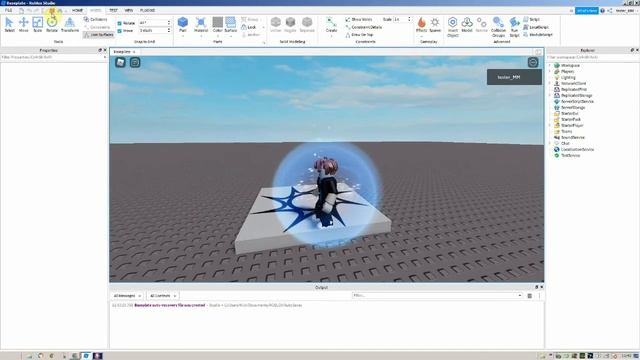Open the All Contexts dropdown in Output
640x360 pixels.
click(162, 296)
